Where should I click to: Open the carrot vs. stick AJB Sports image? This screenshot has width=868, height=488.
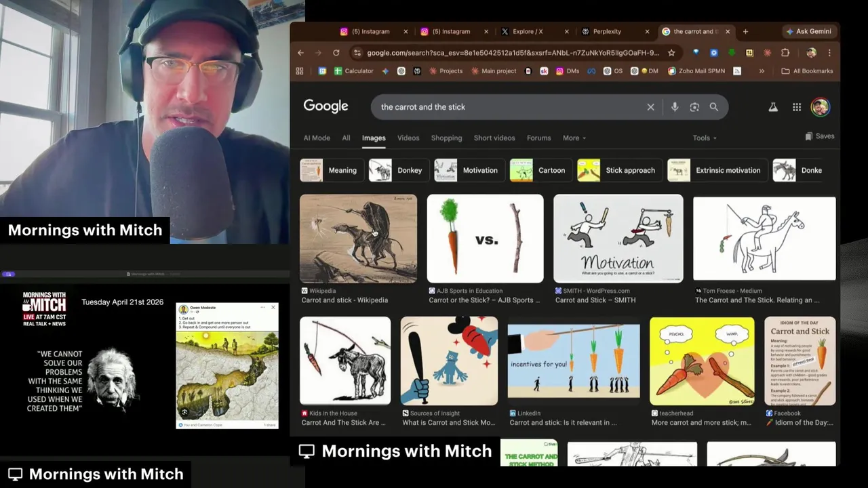[x=485, y=239]
